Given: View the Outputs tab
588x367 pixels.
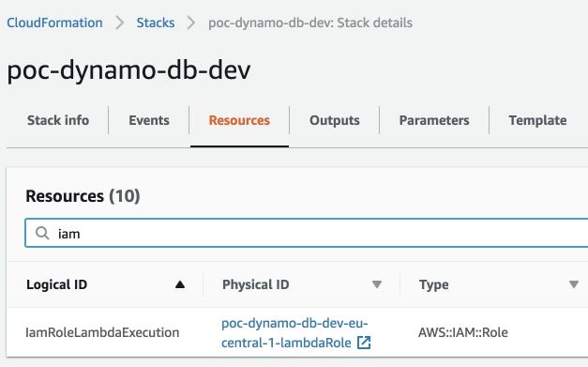Looking at the screenshot, I should pos(335,120).
